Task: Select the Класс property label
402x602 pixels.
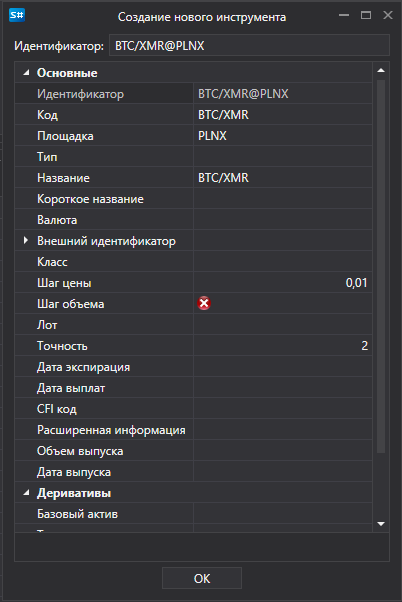Action: click(x=52, y=261)
